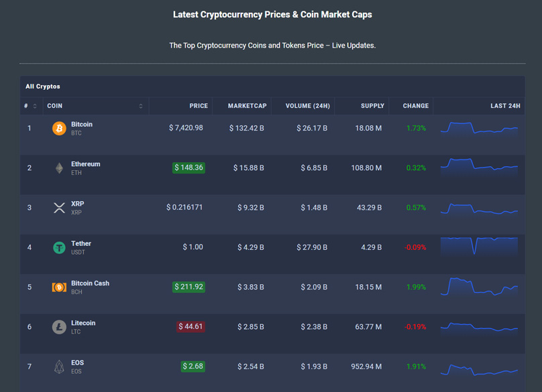Click the USDT ticker symbol label
Screen dimensions: 542x392
point(78,253)
